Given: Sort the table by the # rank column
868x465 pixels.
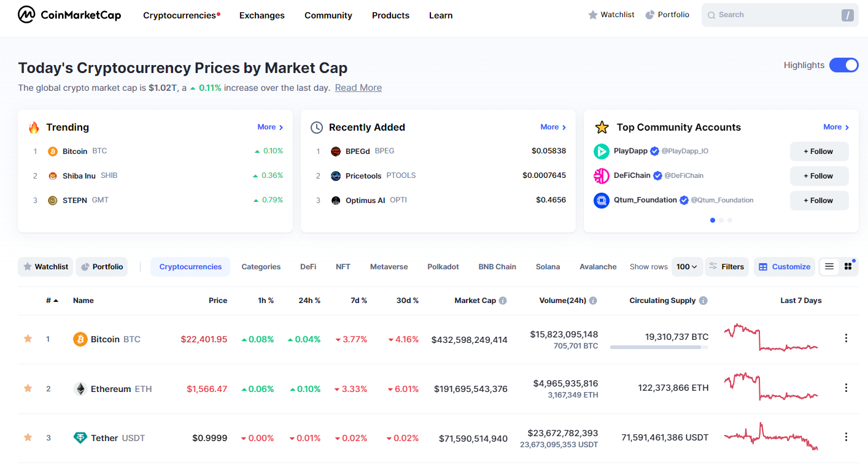Looking at the screenshot, I should pos(52,301).
